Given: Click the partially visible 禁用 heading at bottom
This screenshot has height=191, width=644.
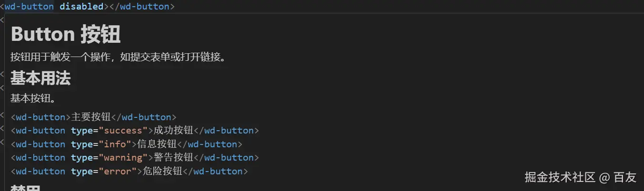Looking at the screenshot, I should (x=25, y=188).
